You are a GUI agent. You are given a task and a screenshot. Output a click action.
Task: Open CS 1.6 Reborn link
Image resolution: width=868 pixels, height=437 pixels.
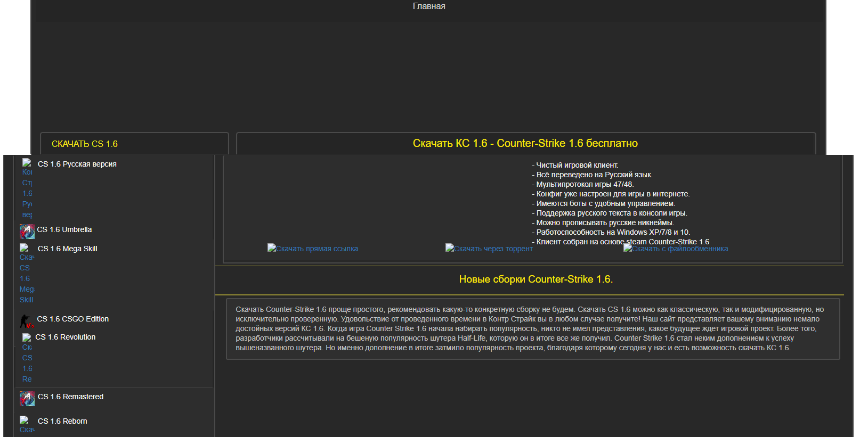point(63,421)
